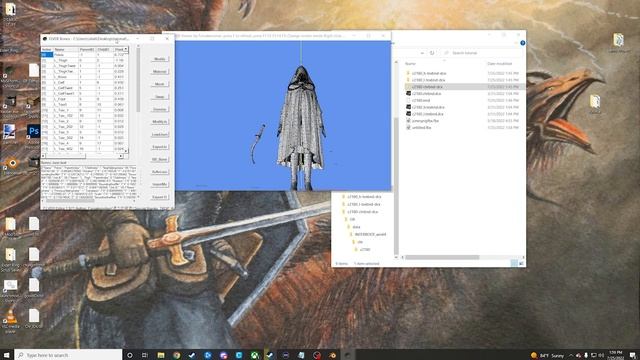Select the chr folder in navigation tree

tap(360, 242)
